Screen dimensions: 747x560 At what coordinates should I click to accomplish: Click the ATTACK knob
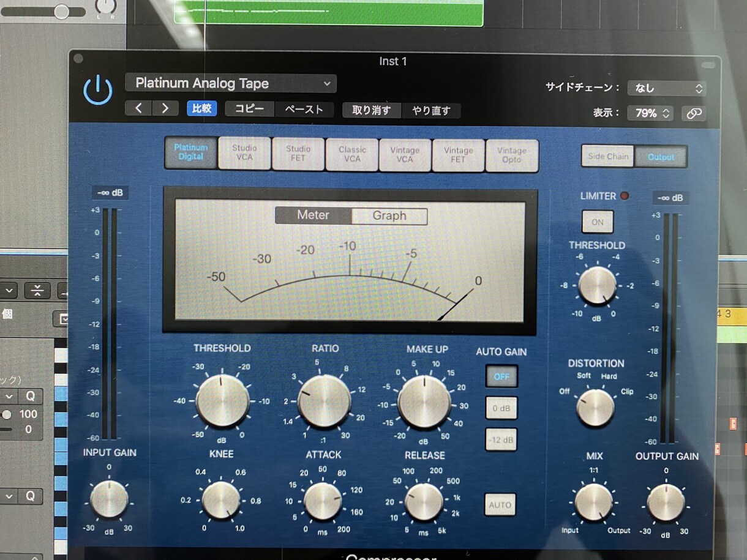323,501
